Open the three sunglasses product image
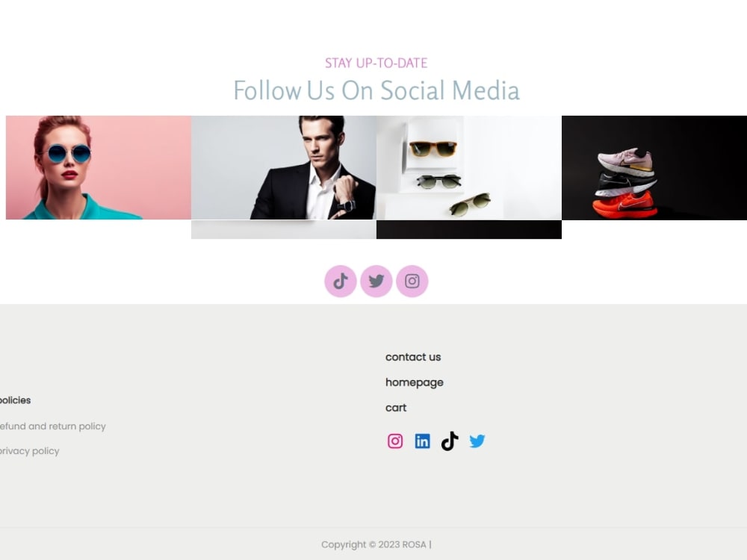 (469, 167)
